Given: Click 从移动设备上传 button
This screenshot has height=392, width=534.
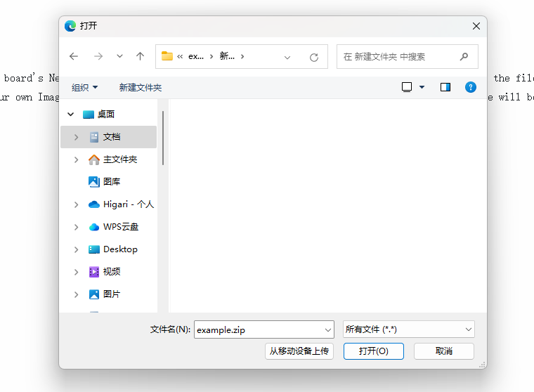Looking at the screenshot, I should [299, 351].
